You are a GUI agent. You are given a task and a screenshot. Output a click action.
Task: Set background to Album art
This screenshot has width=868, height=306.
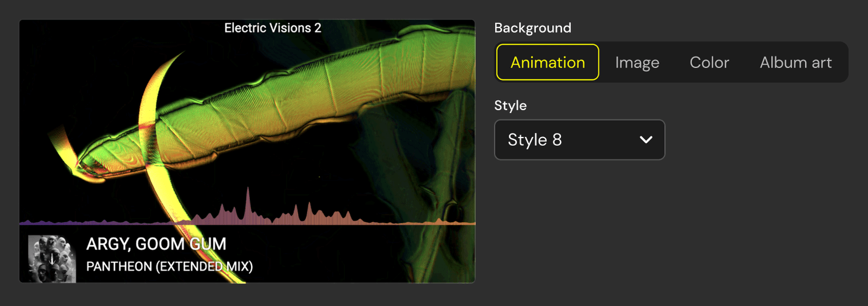(x=796, y=62)
